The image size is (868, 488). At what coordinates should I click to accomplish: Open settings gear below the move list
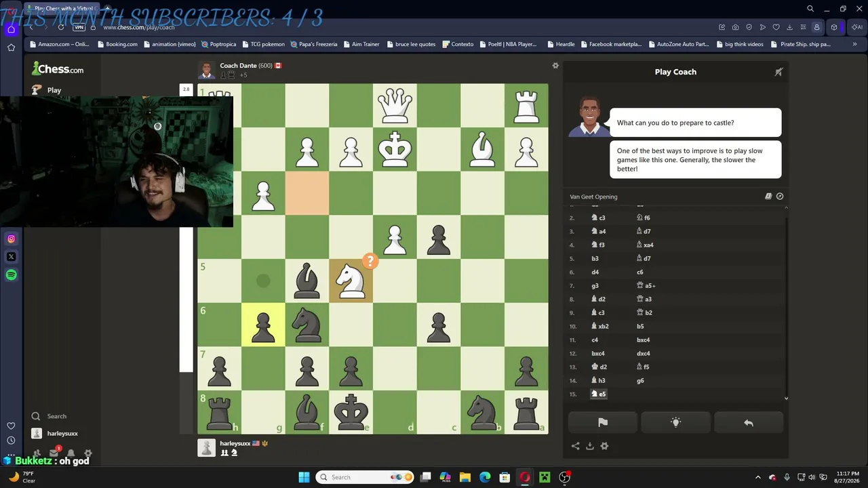click(x=604, y=446)
